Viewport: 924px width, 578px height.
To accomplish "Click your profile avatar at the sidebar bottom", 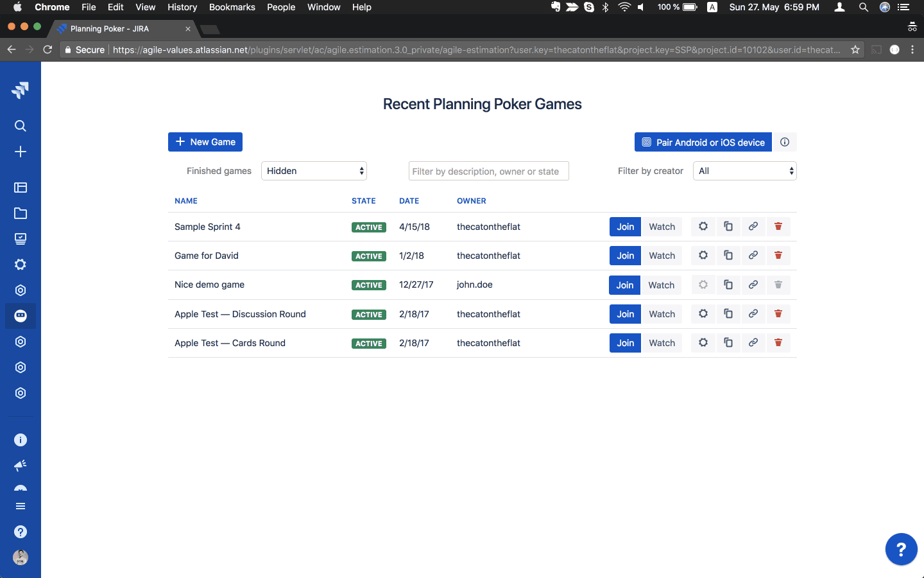I will pyautogui.click(x=20, y=557).
